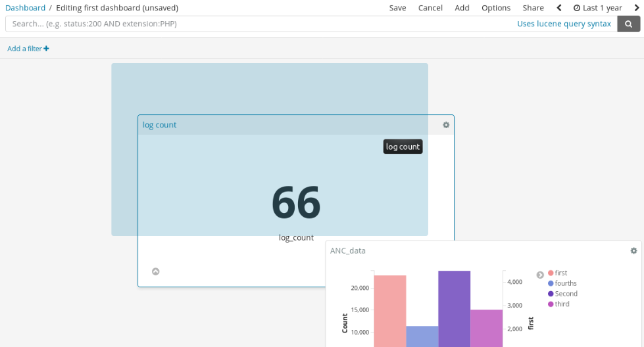The width and height of the screenshot is (644, 347).
Task: Focus the Lucene search input field
Action: [257, 24]
